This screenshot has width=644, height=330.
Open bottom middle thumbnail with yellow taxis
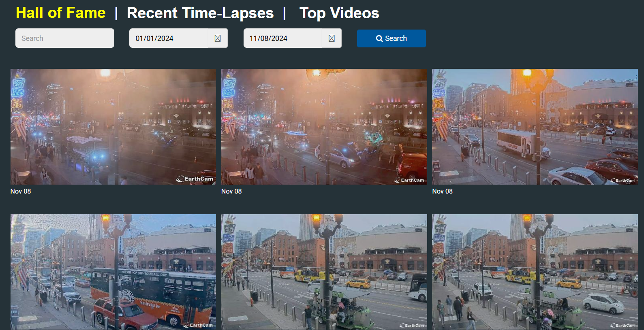(324, 272)
